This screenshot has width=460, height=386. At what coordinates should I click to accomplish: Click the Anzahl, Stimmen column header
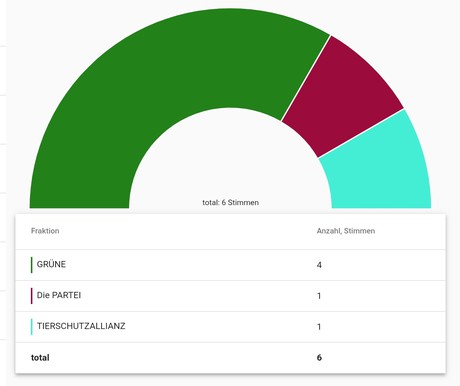346,231
